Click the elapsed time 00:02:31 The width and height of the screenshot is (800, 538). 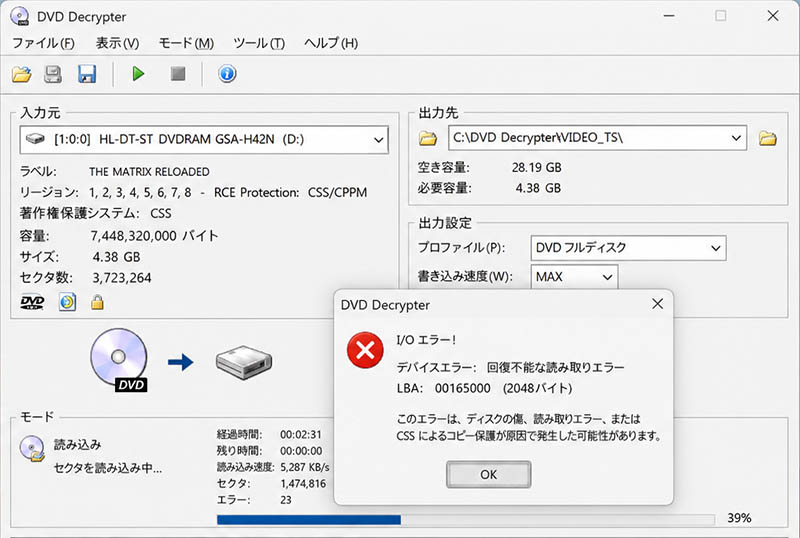point(301,435)
